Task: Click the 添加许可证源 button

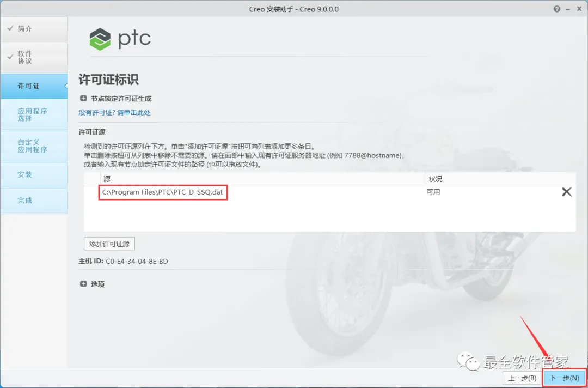Action: click(109, 244)
